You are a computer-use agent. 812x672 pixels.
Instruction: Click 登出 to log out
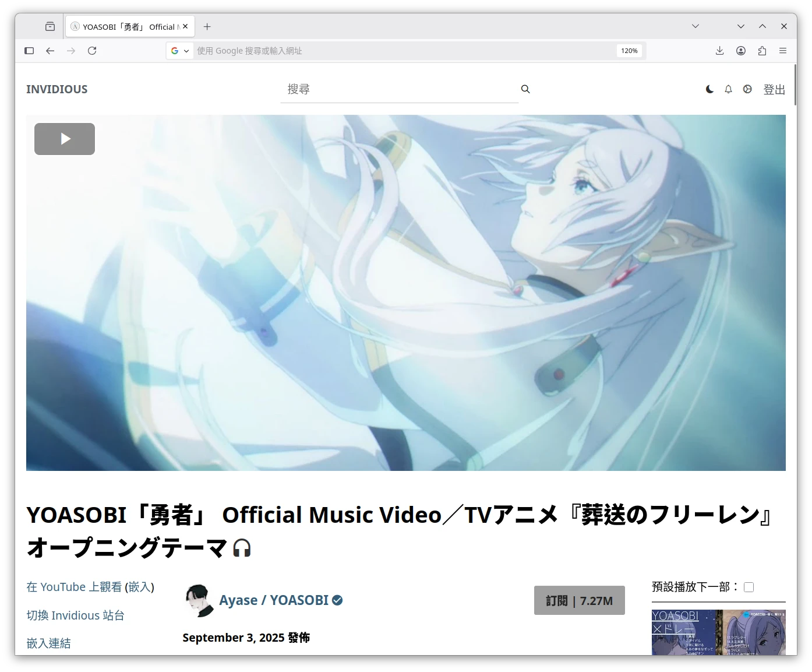(774, 89)
